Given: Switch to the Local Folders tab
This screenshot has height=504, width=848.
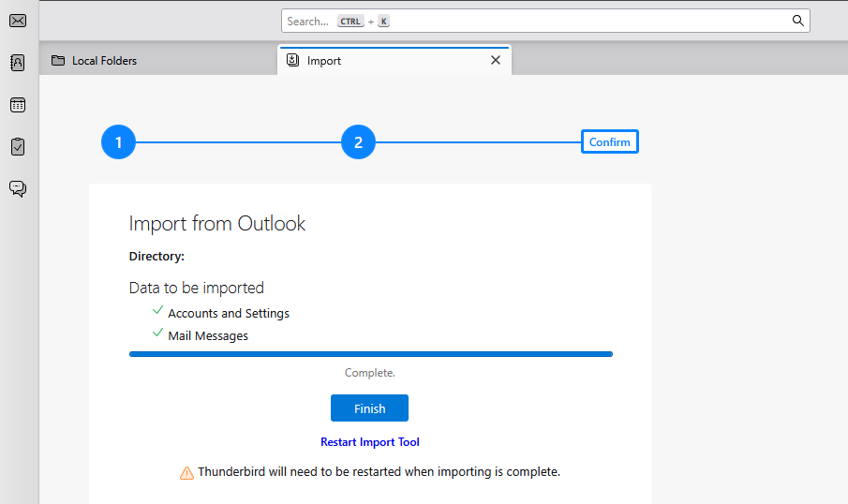Looking at the screenshot, I should (x=158, y=61).
